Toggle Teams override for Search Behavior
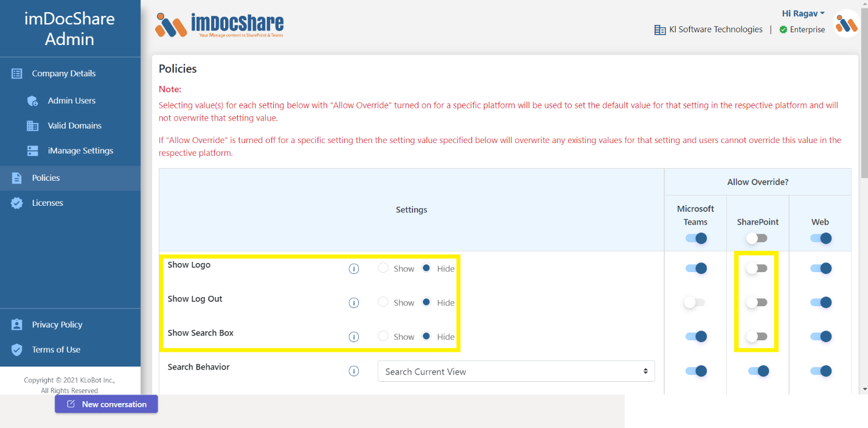Viewport: 868px width, 428px height. pyautogui.click(x=696, y=371)
